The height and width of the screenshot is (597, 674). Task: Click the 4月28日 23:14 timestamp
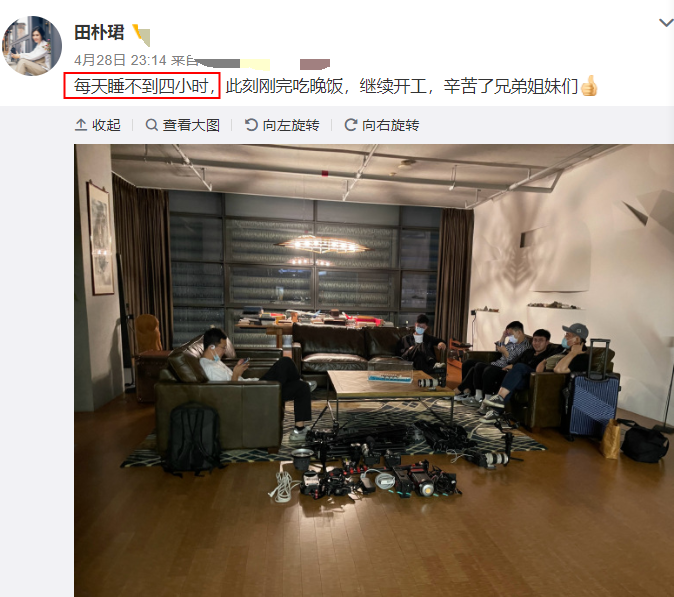pyautogui.click(x=120, y=60)
